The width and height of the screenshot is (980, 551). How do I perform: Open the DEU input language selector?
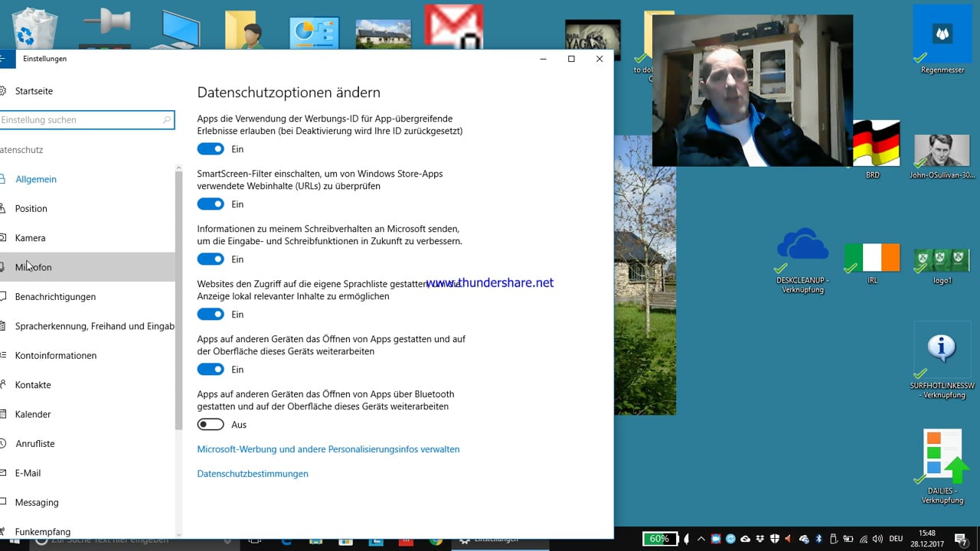click(896, 540)
